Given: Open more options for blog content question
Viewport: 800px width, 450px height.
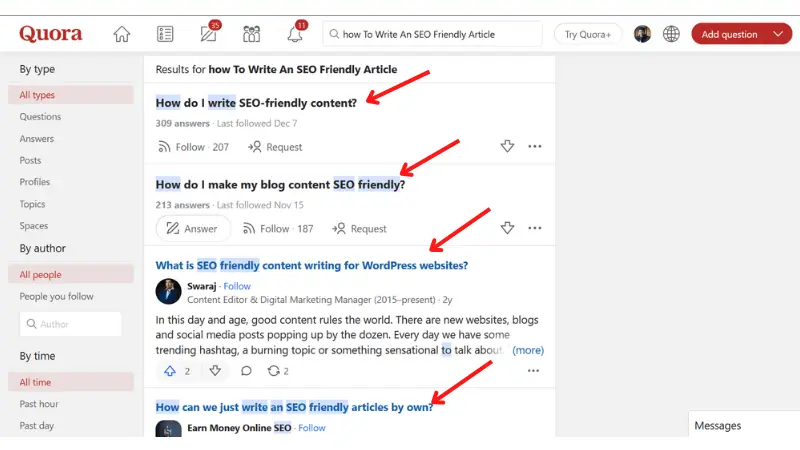Looking at the screenshot, I should (x=535, y=228).
